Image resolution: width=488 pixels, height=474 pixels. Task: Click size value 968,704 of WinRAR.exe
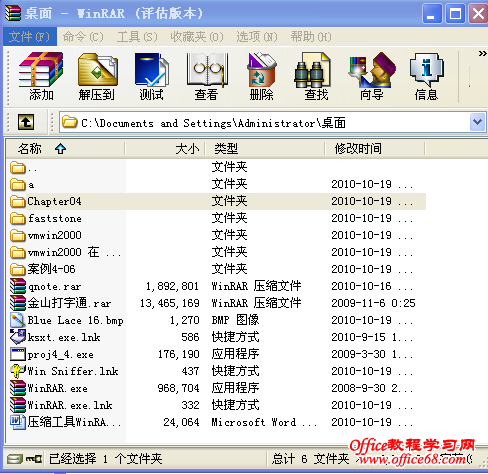coord(179,388)
